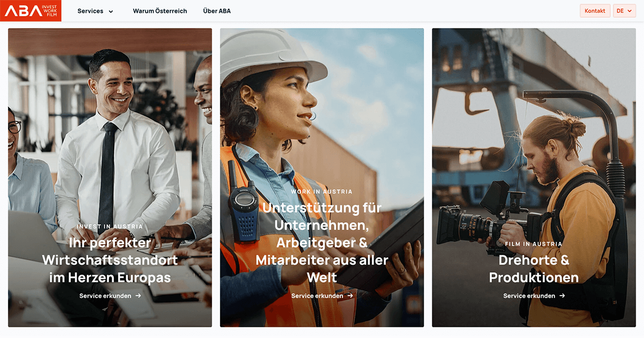Click the businessman photo in the Invest card
This screenshot has width=644, height=338.
(x=110, y=134)
